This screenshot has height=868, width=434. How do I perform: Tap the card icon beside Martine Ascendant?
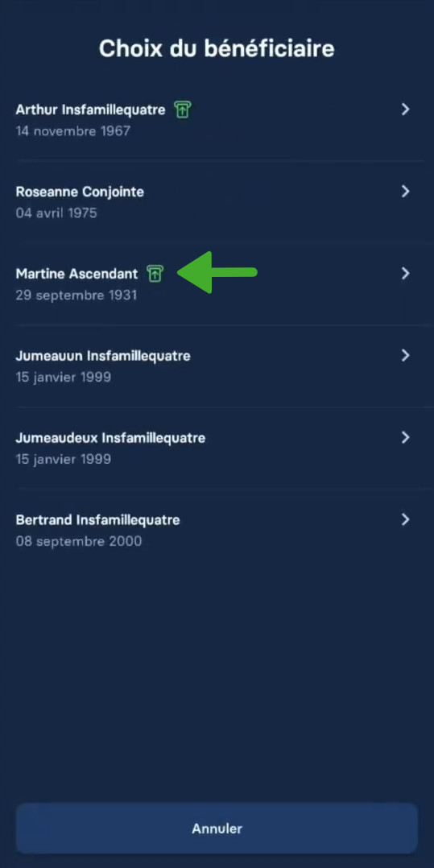click(x=155, y=274)
